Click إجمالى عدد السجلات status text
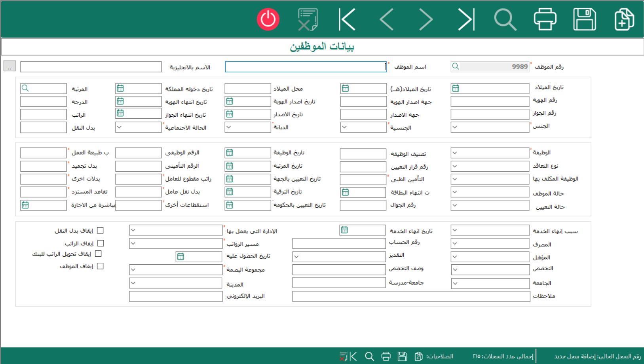Image resolution: width=644 pixels, height=364 pixels. 503,356
